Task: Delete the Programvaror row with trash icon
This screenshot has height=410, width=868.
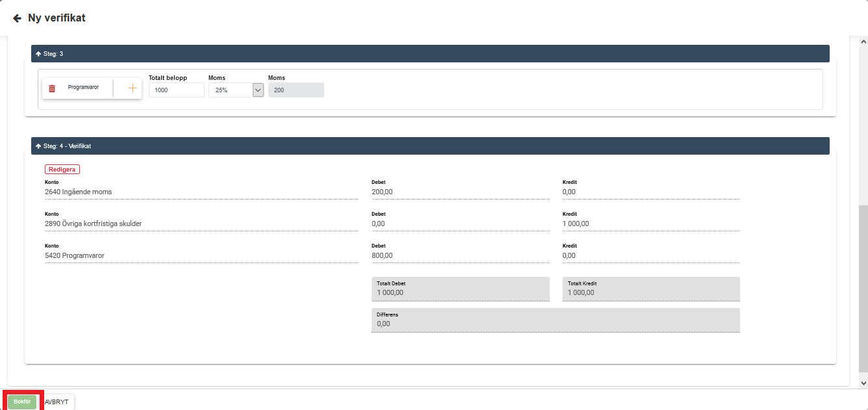Action: 52,88
